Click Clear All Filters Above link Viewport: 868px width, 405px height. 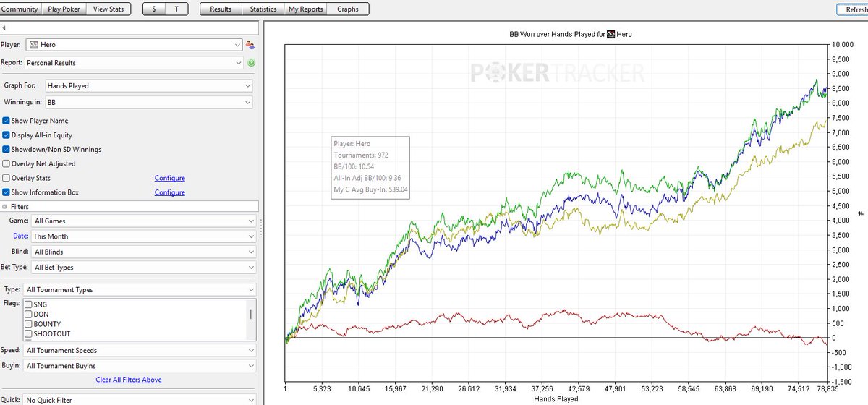[x=129, y=380]
